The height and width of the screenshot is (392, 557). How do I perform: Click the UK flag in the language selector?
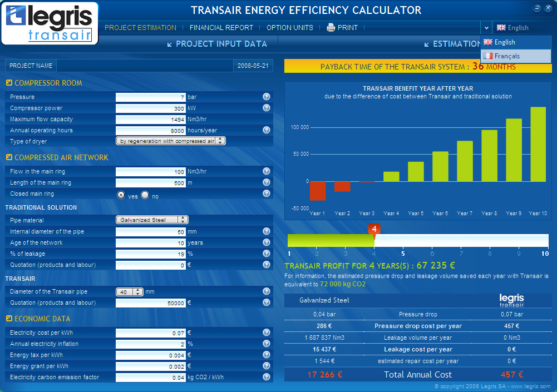(x=501, y=28)
